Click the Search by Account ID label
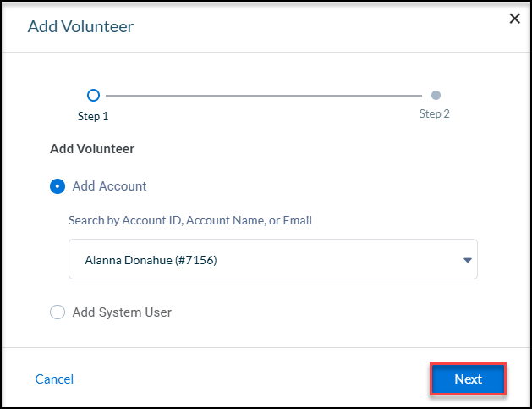This screenshot has width=532, height=409. coord(190,220)
